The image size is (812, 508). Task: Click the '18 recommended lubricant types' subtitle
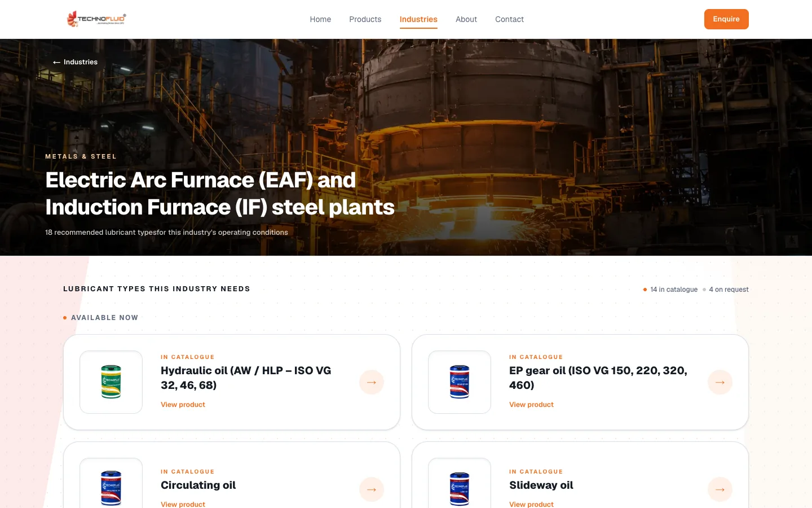pyautogui.click(x=166, y=233)
